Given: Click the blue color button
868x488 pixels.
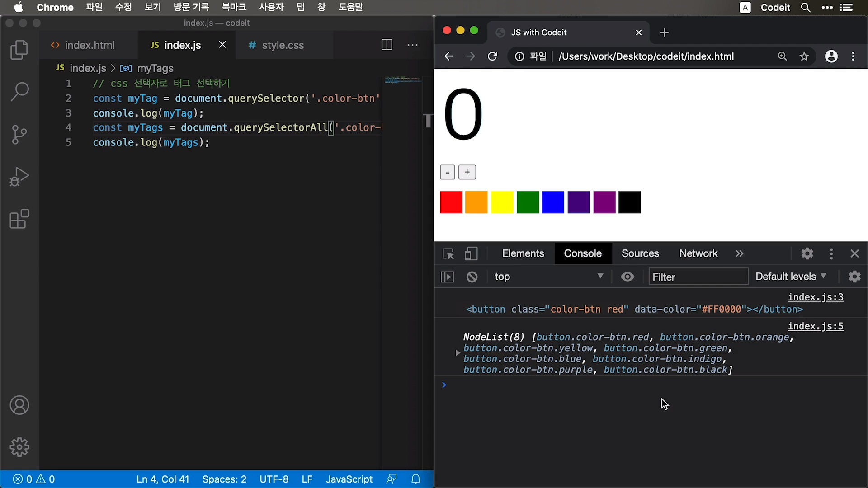Looking at the screenshot, I should pyautogui.click(x=553, y=202).
